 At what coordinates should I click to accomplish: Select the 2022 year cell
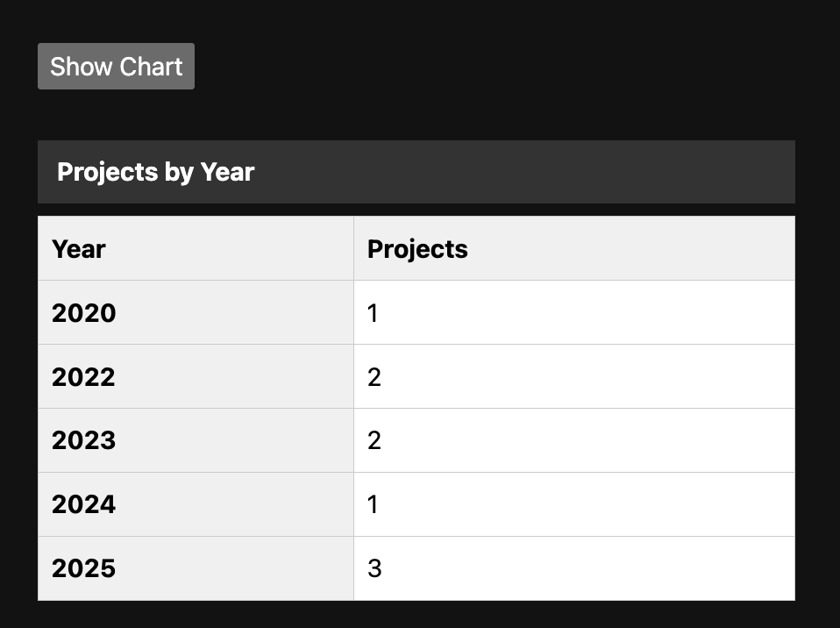[x=83, y=377]
